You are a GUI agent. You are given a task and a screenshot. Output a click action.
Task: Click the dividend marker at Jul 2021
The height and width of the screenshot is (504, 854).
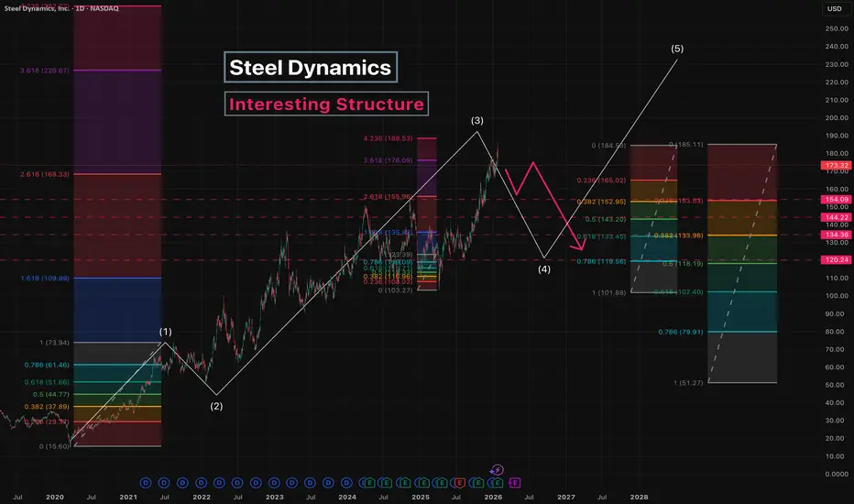point(164,483)
